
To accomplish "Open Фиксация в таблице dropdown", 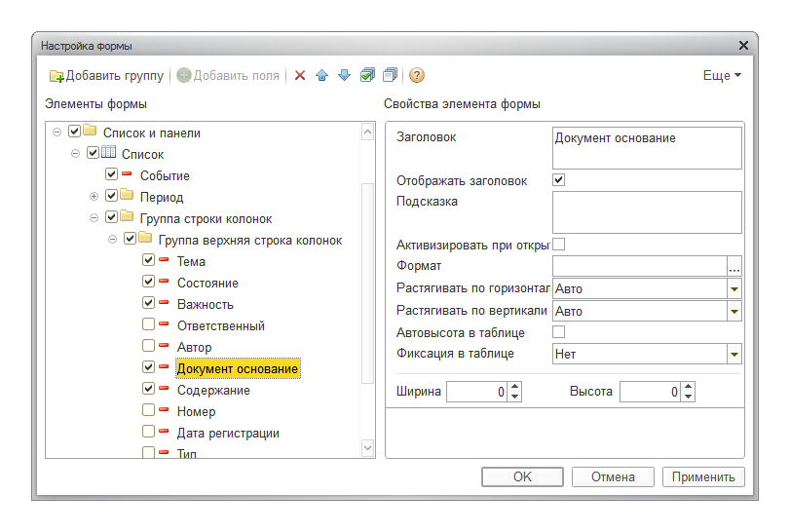I will coord(734,355).
